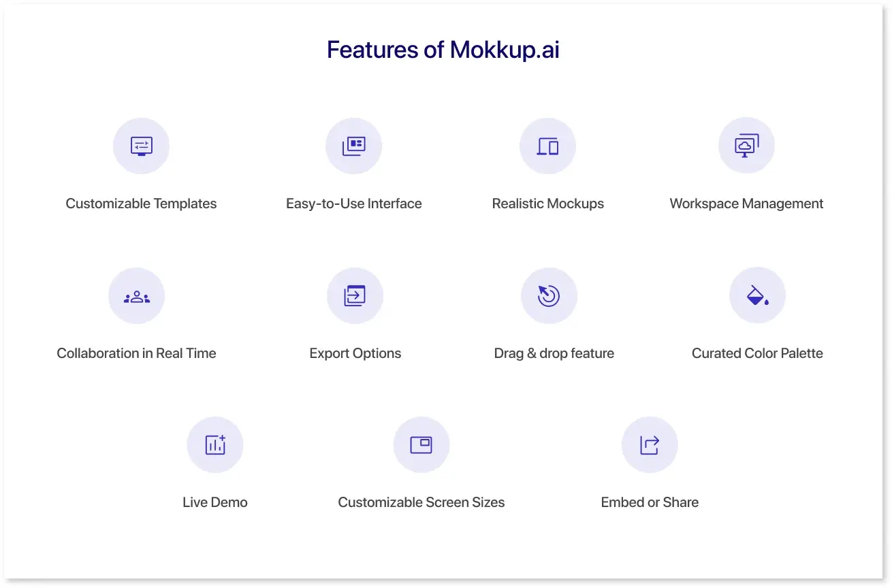
Task: Select the Easy-to-Use Interface icon
Action: pyautogui.click(x=353, y=146)
